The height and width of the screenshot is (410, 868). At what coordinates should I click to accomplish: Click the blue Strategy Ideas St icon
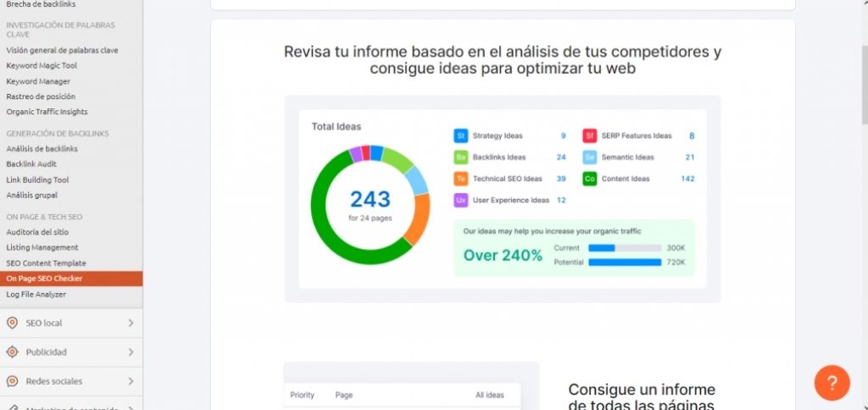(460, 136)
